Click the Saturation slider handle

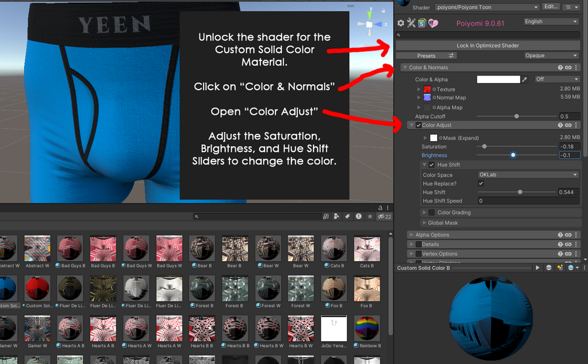coord(484,147)
